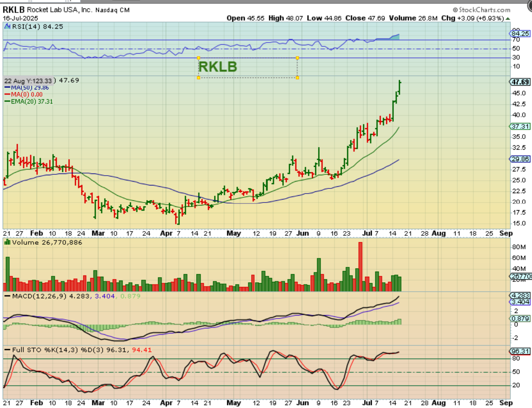
Task: Click the volume bars icon beside Volume 26,770,886
Action: coord(7,242)
